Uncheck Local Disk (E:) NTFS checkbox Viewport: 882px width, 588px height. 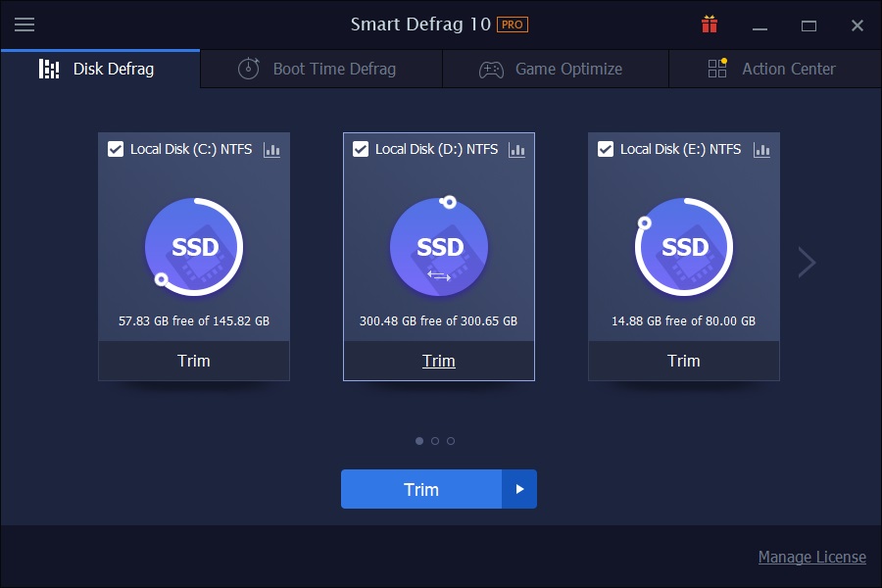tap(606, 149)
